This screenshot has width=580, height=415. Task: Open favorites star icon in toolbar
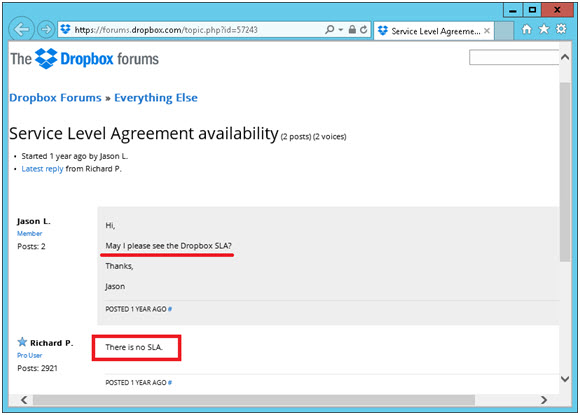click(x=544, y=29)
